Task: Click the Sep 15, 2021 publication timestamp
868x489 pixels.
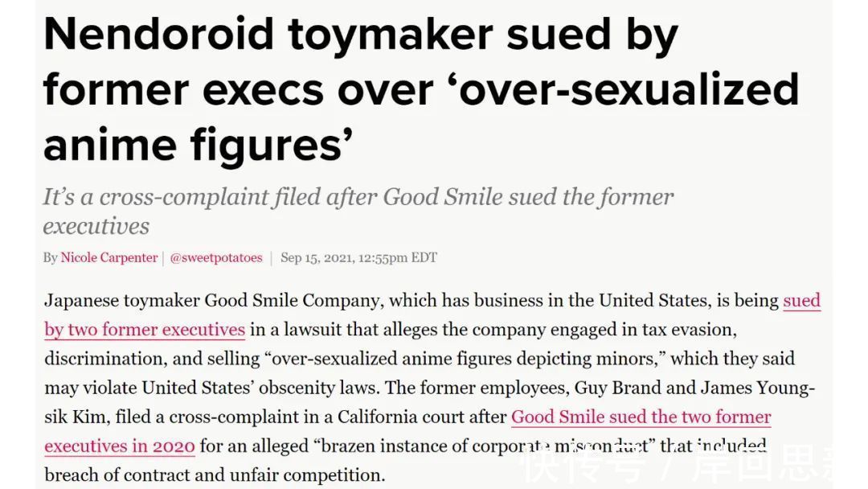Action: (358, 258)
